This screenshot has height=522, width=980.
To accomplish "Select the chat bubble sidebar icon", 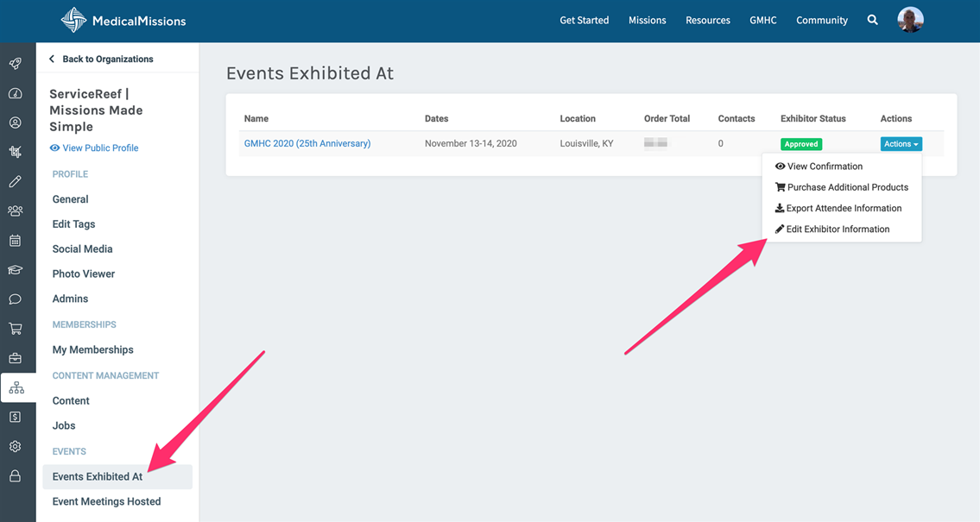I will click(x=16, y=299).
